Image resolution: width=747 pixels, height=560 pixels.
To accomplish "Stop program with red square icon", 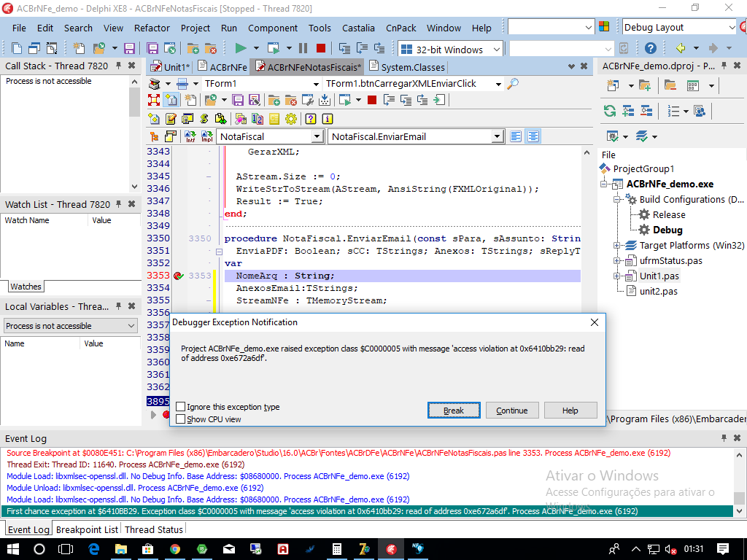I will pyautogui.click(x=321, y=48).
